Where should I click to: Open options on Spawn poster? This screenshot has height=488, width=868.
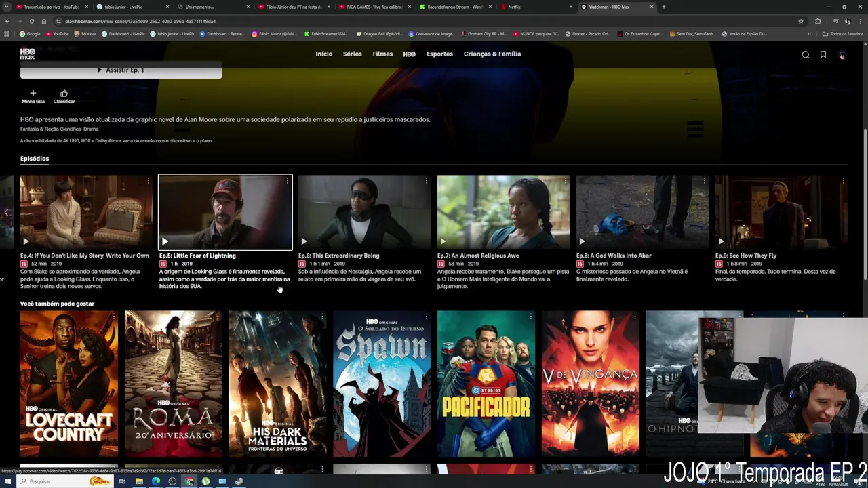pyautogui.click(x=427, y=317)
